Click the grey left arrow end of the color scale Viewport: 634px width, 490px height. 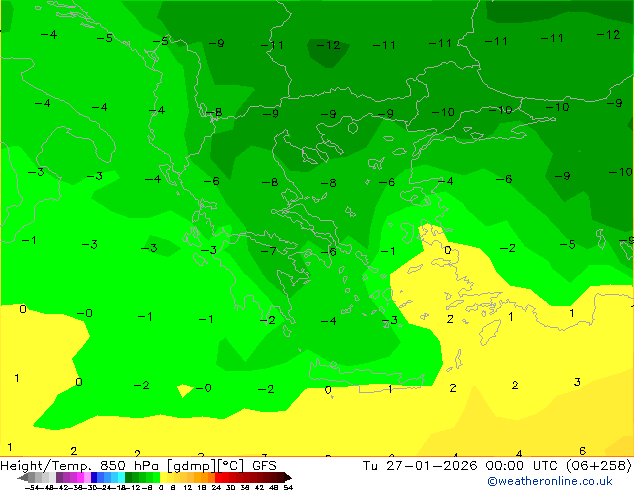(23, 478)
